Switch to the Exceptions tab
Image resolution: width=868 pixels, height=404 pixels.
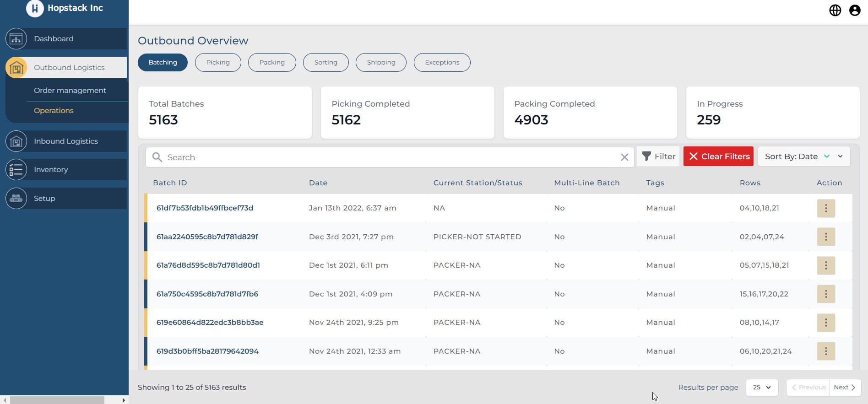tap(442, 63)
